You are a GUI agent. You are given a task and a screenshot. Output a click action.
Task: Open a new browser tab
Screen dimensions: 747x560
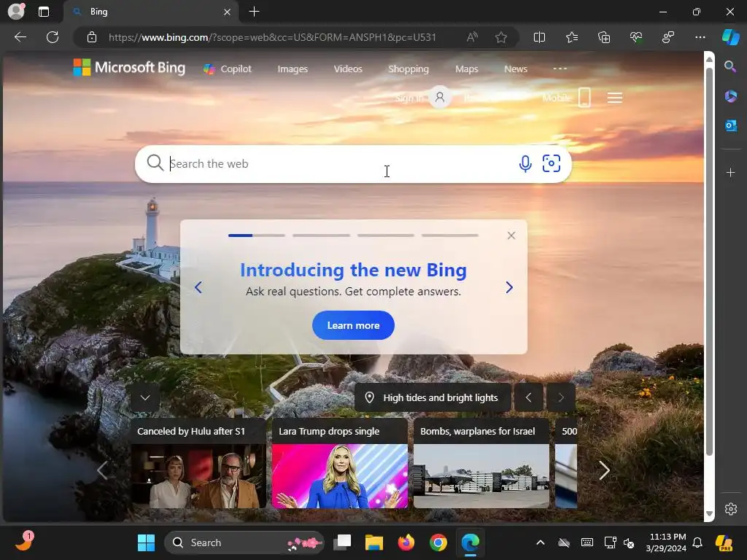pyautogui.click(x=255, y=12)
